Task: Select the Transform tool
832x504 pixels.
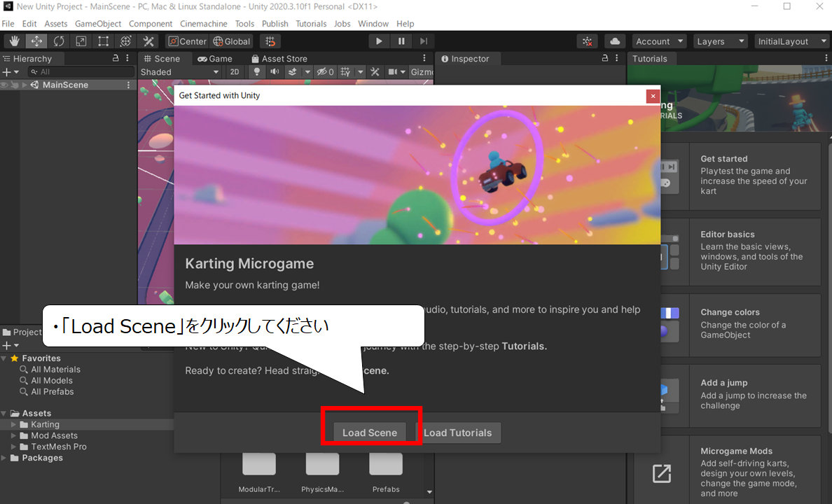Action: coord(126,41)
